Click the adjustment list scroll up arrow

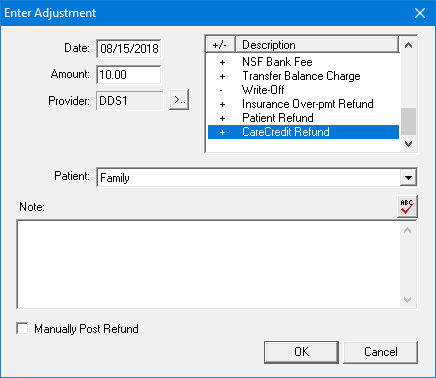[408, 45]
